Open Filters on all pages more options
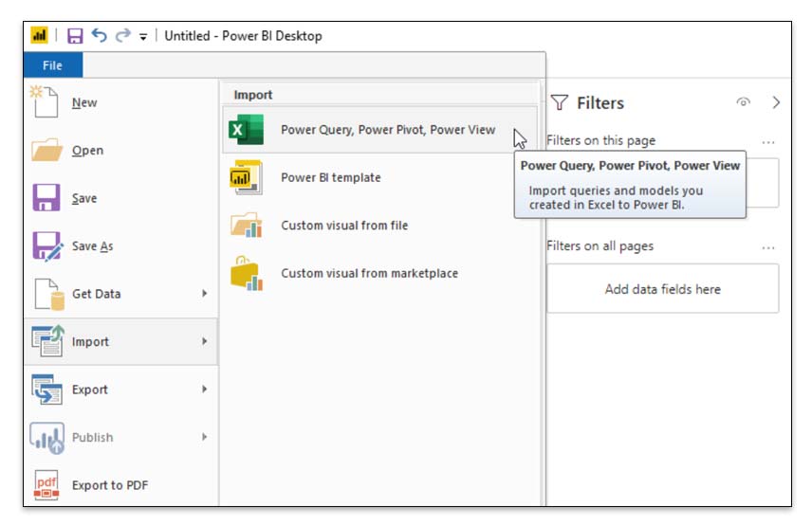Viewport: 812px width, 526px height. (768, 247)
